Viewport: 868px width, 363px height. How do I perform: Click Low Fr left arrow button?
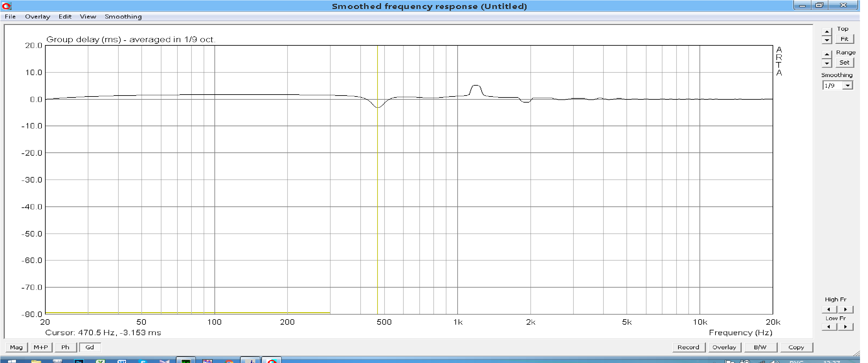pyautogui.click(x=829, y=326)
